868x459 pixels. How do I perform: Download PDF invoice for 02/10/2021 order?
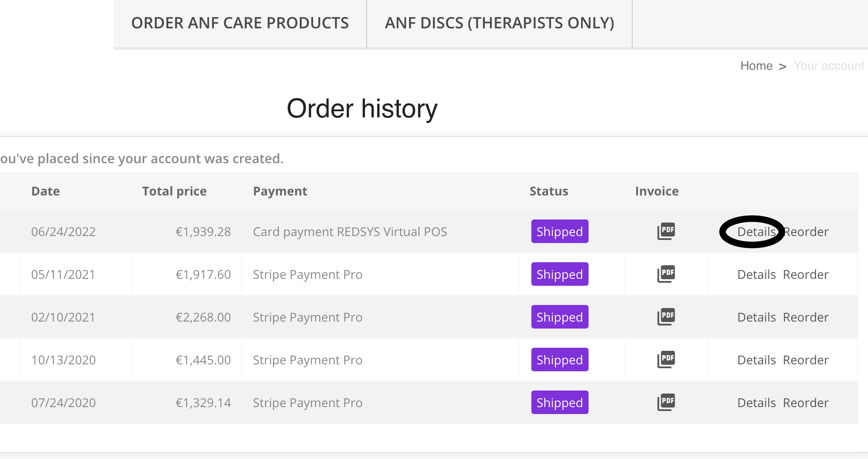[x=666, y=317]
